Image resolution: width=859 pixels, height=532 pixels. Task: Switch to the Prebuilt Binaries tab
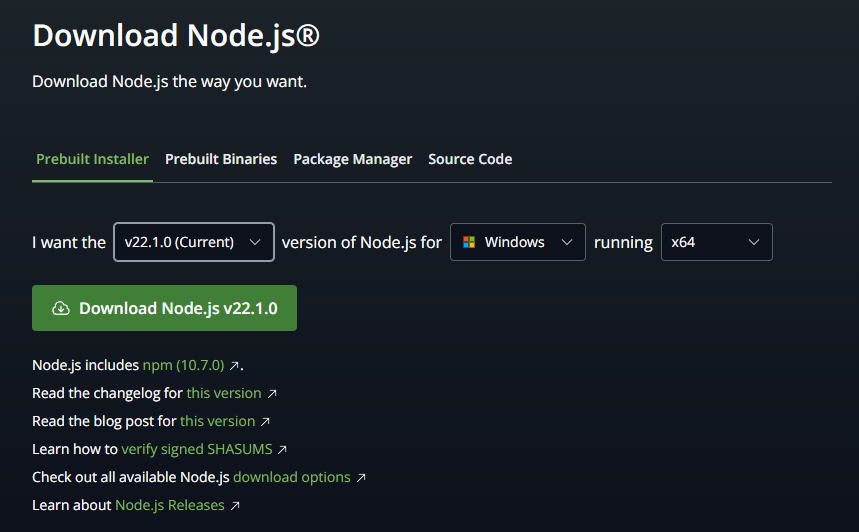pyautogui.click(x=221, y=159)
